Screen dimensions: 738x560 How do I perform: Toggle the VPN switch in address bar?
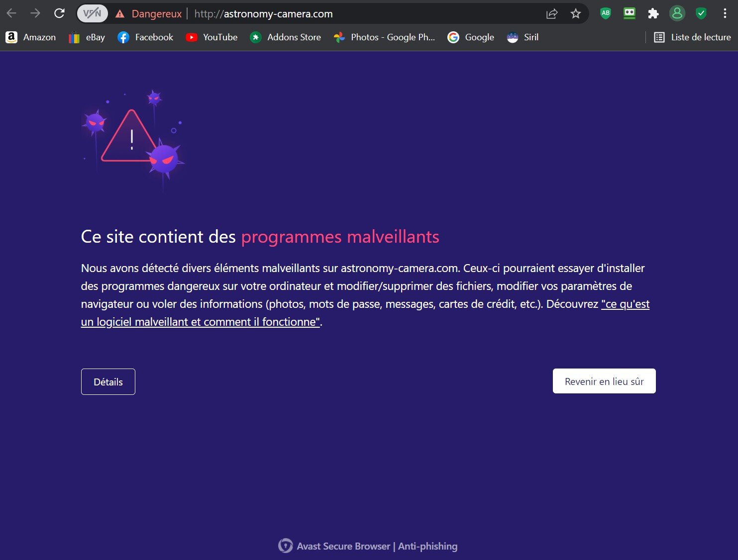tap(92, 14)
